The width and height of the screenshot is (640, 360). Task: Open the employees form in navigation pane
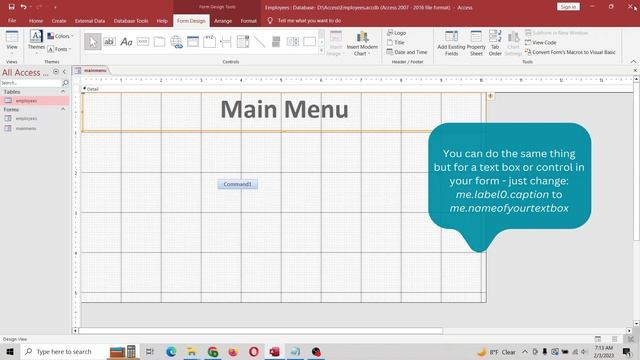point(26,118)
